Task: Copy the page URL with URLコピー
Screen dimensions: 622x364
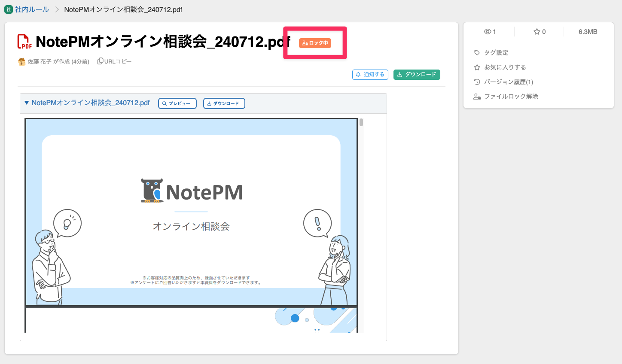Action: pyautogui.click(x=114, y=61)
